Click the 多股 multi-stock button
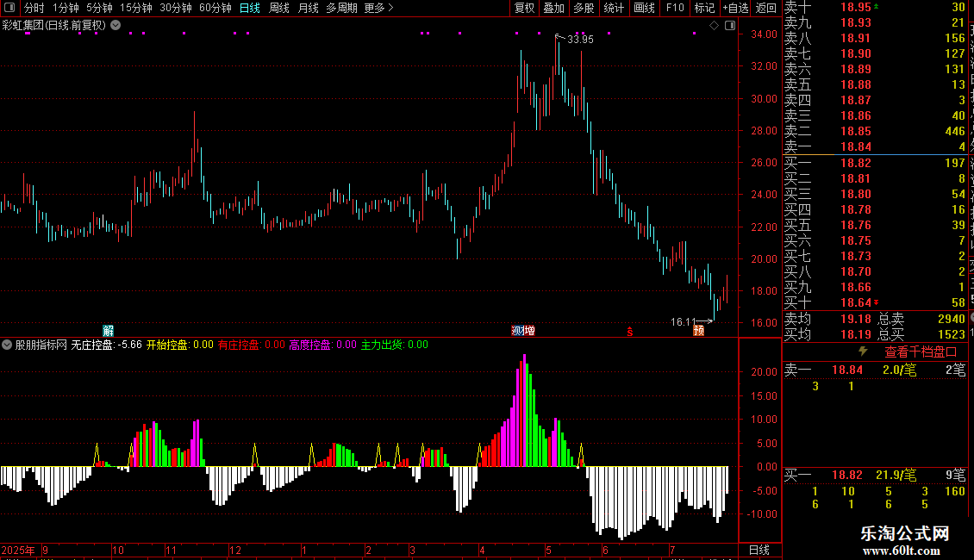974x560 pixels. pos(584,8)
